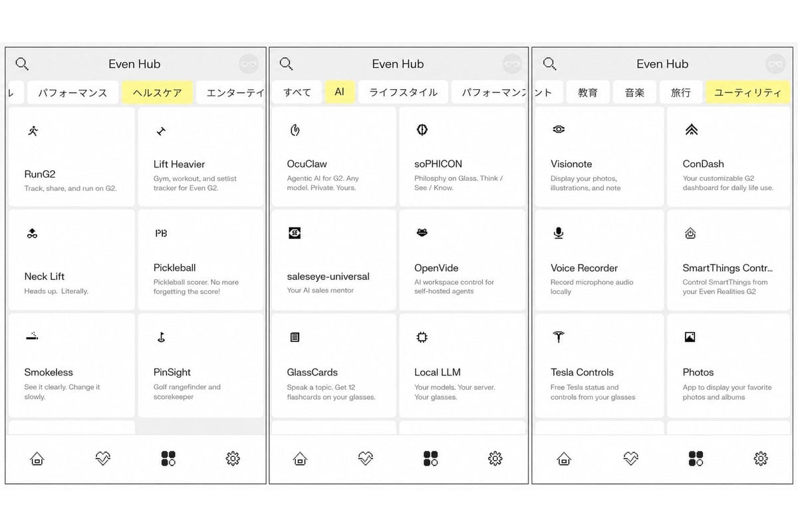Go to home in the left screen's bottom bar
This screenshot has width=798, height=532.
tap(37, 458)
